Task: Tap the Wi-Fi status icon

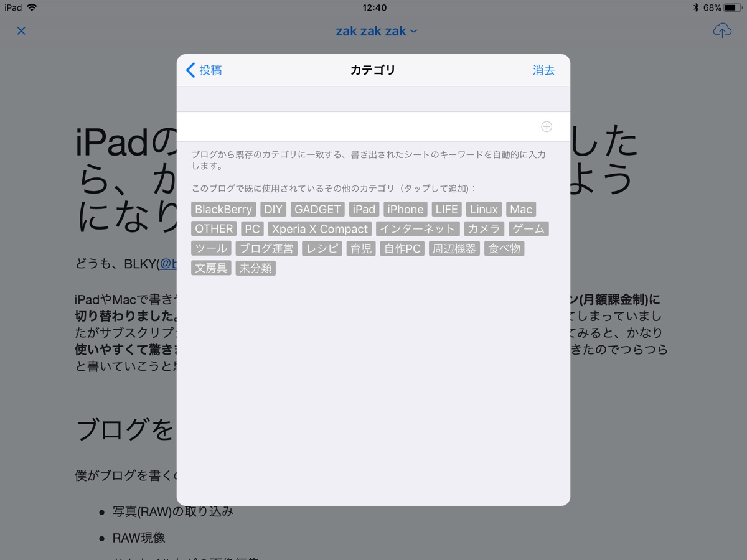Action: (x=32, y=7)
